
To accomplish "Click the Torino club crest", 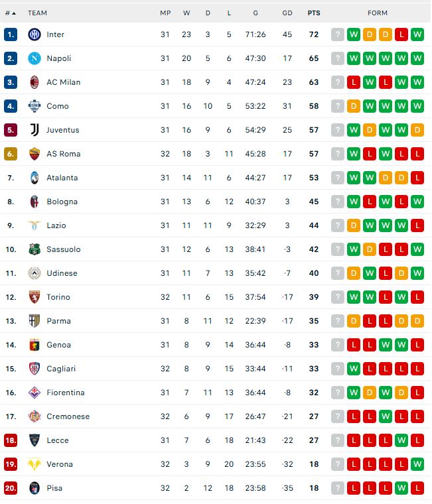I will click(x=35, y=297).
